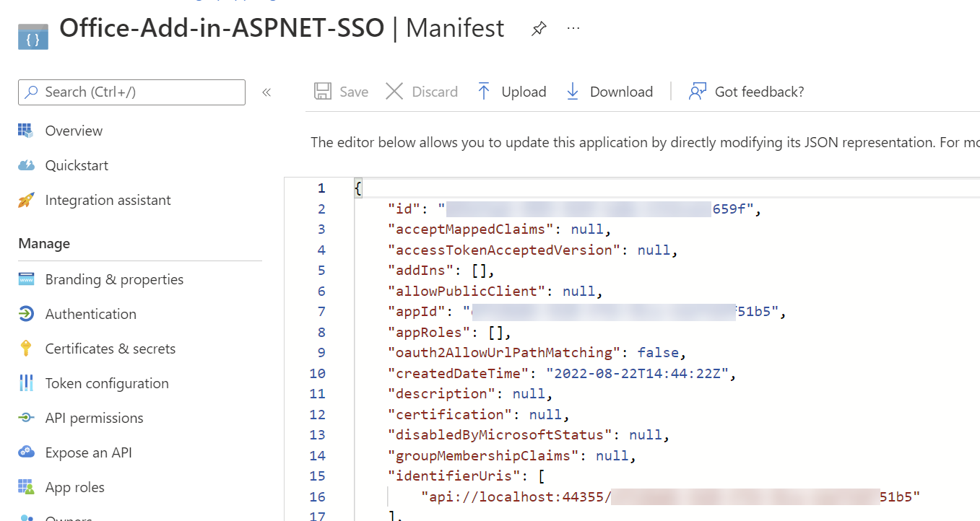Select the Authentication arrow icon
980x521 pixels.
tap(27, 314)
